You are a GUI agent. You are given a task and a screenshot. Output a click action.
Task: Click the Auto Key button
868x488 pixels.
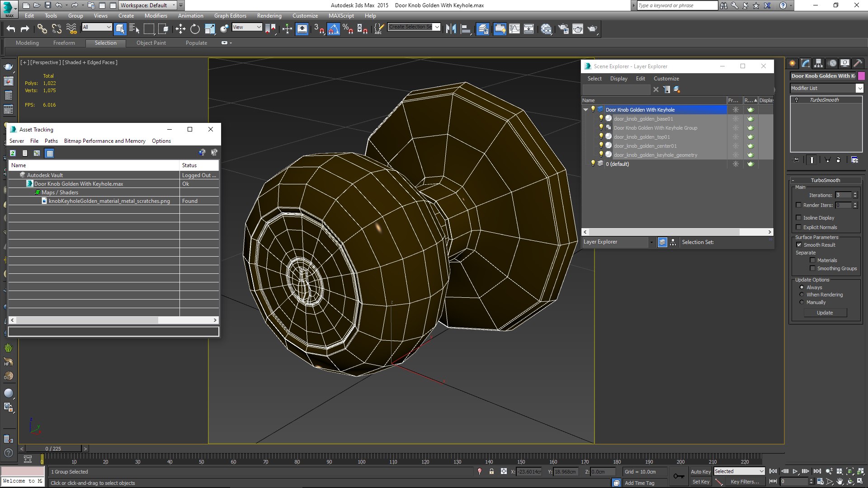click(701, 472)
